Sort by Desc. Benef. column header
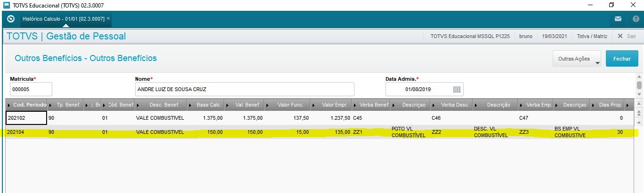Screen dimensions: 644x193 tap(161, 105)
